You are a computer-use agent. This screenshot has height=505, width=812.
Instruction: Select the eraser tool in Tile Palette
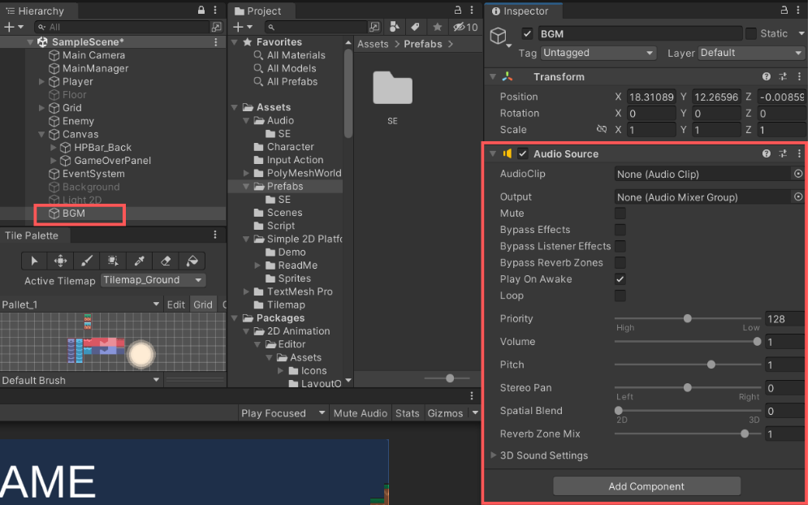(166, 261)
